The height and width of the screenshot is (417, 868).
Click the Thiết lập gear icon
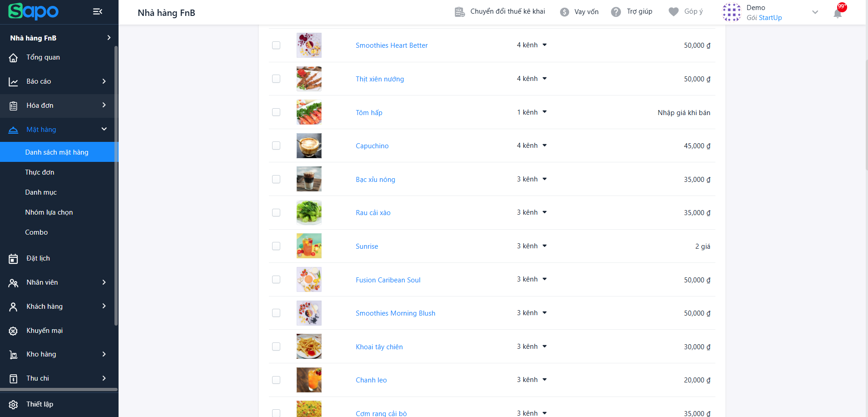click(14, 404)
